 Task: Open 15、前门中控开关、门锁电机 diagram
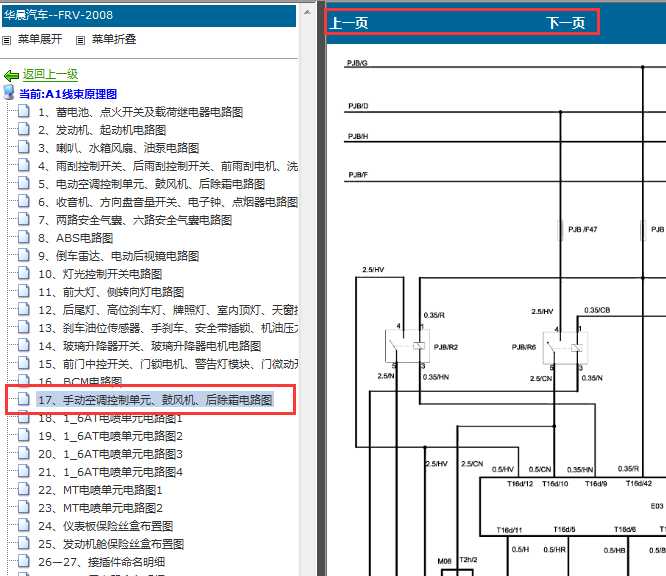pos(168,364)
